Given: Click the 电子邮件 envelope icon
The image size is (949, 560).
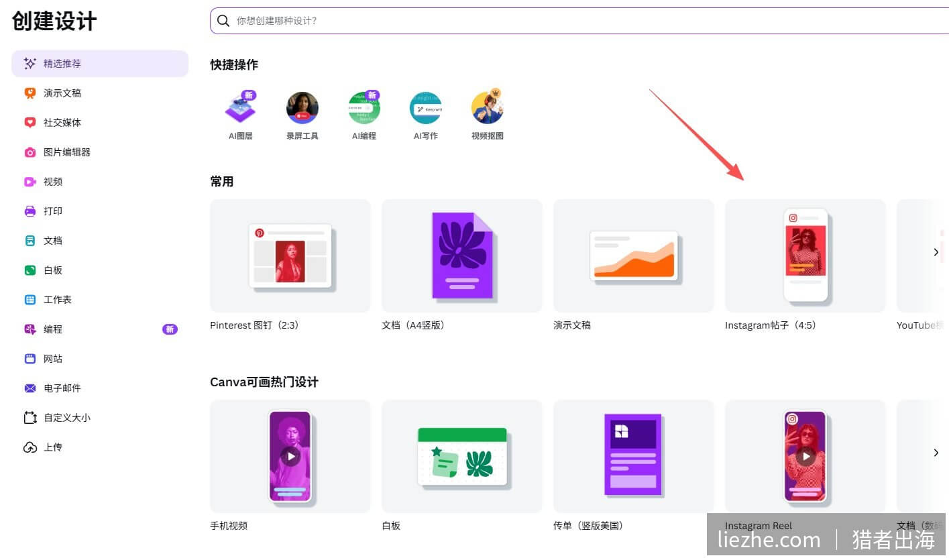Looking at the screenshot, I should pyautogui.click(x=30, y=388).
